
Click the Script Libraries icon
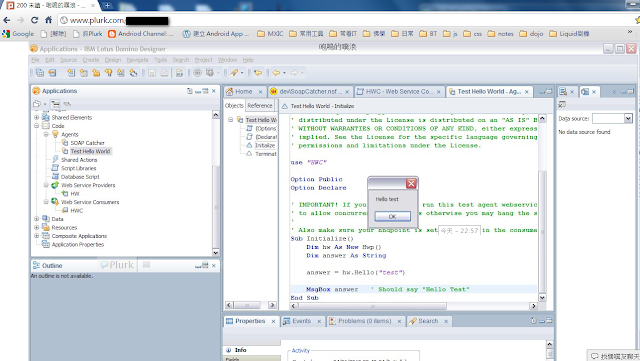coord(55,168)
